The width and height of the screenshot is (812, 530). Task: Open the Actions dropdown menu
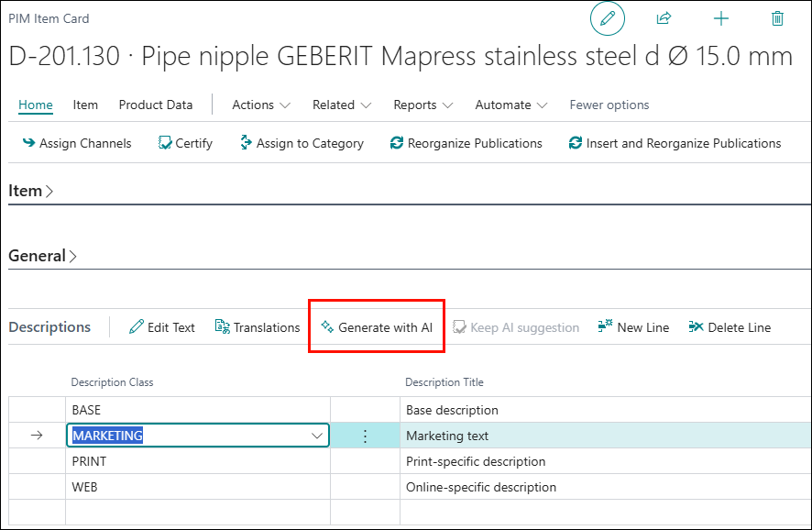point(261,105)
